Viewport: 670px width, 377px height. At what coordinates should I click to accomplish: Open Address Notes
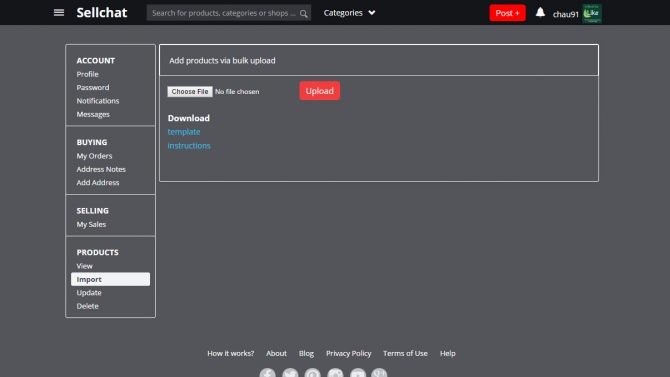click(x=101, y=169)
